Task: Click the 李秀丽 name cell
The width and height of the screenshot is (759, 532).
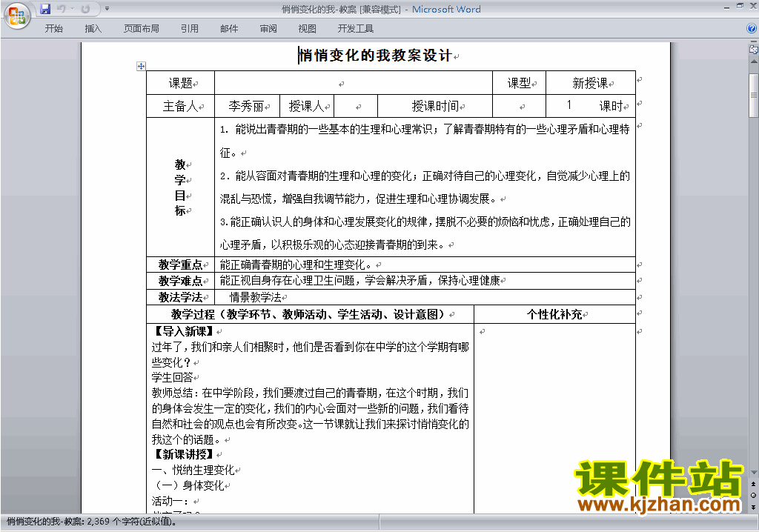Action: click(247, 106)
